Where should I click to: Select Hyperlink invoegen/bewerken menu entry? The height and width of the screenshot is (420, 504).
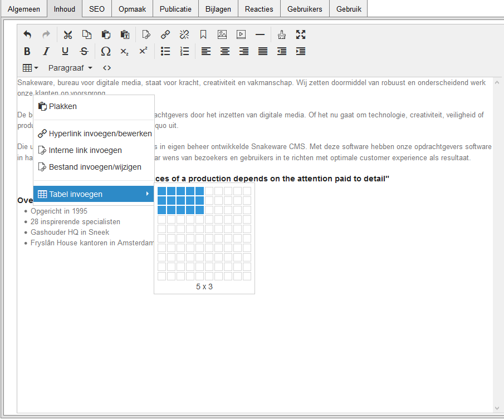click(x=100, y=134)
